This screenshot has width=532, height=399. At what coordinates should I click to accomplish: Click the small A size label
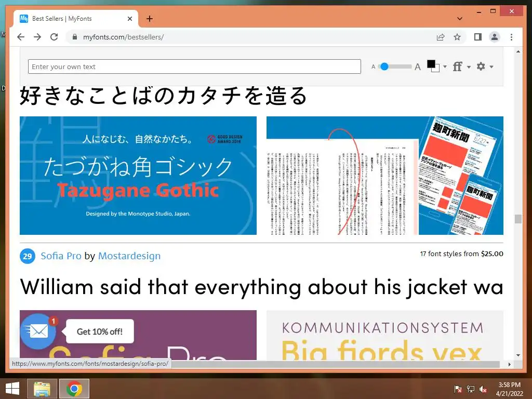(x=373, y=67)
